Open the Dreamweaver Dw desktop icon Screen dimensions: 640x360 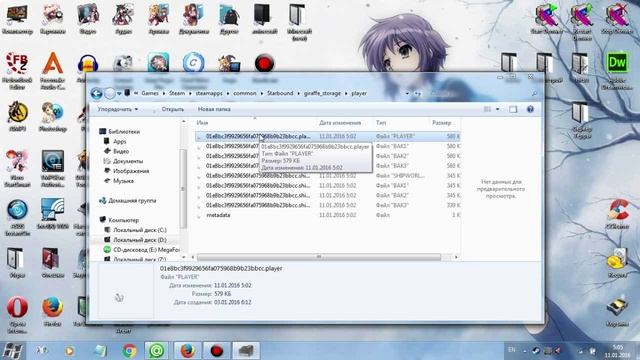[617, 70]
